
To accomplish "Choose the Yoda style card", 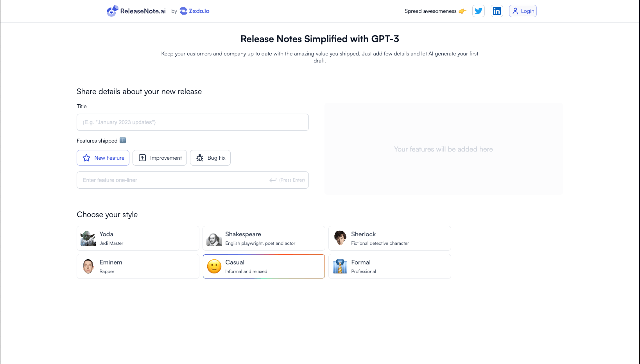I will (x=138, y=238).
